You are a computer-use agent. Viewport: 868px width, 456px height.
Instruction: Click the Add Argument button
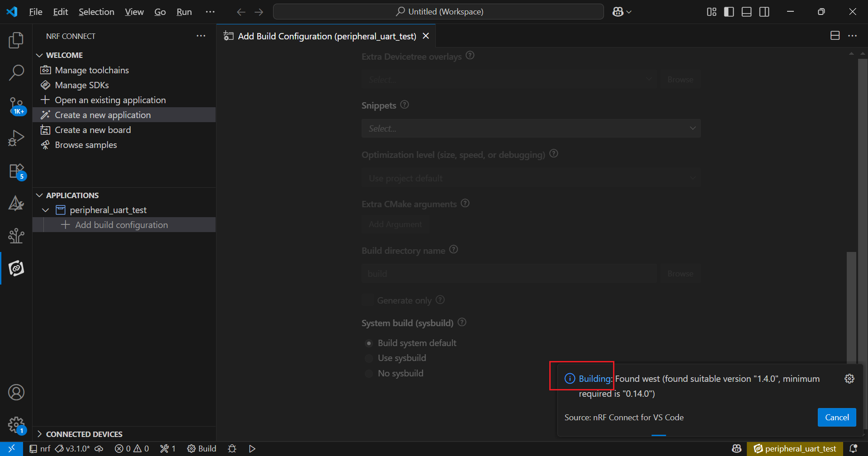tap(395, 224)
